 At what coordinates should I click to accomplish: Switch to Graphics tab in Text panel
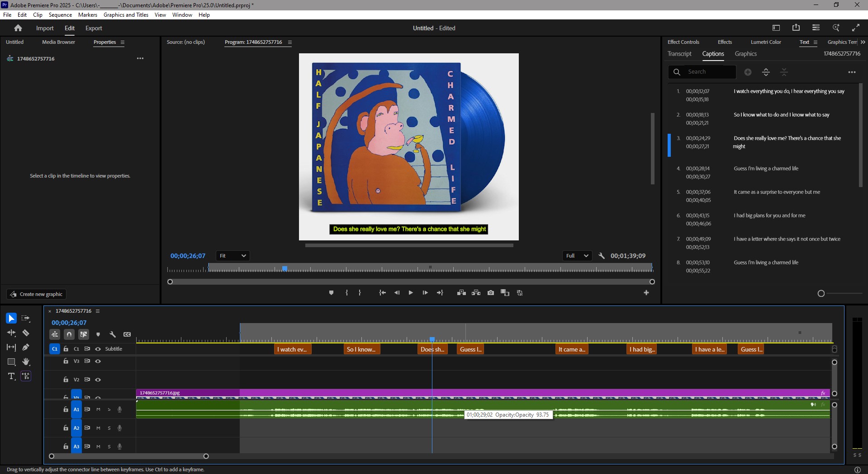(745, 54)
